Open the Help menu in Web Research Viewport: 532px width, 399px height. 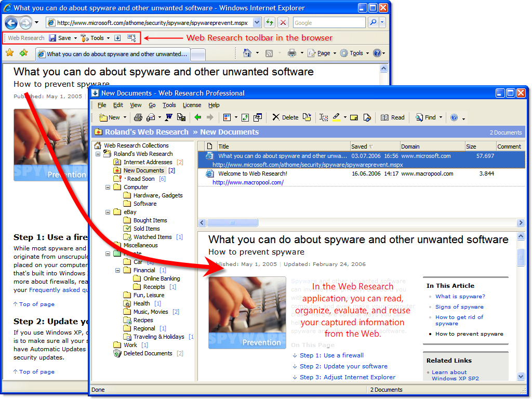click(x=214, y=105)
